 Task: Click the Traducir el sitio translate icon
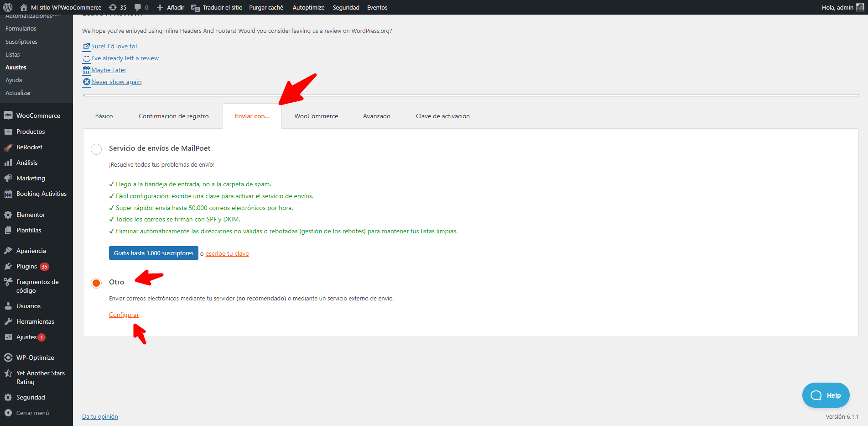(195, 7)
